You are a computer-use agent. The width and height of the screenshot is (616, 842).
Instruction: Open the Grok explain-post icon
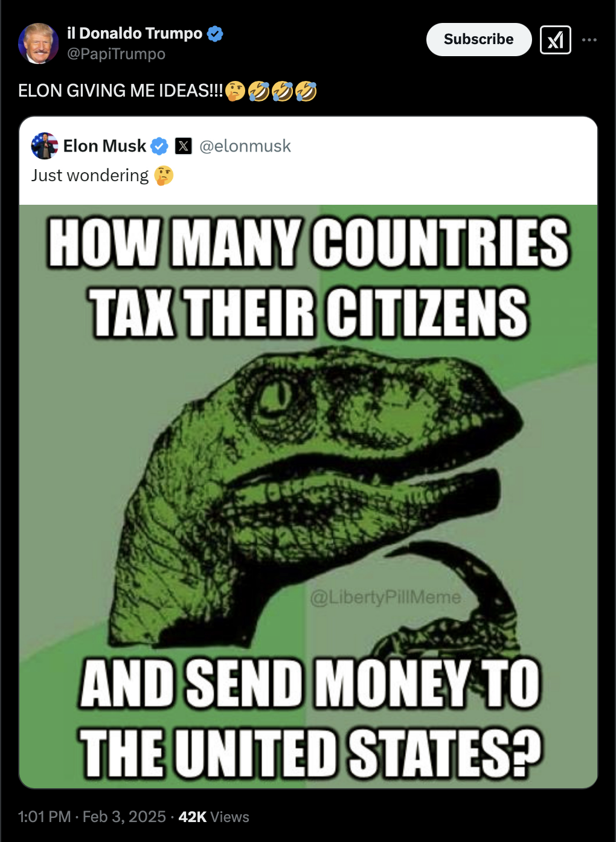[x=555, y=40]
